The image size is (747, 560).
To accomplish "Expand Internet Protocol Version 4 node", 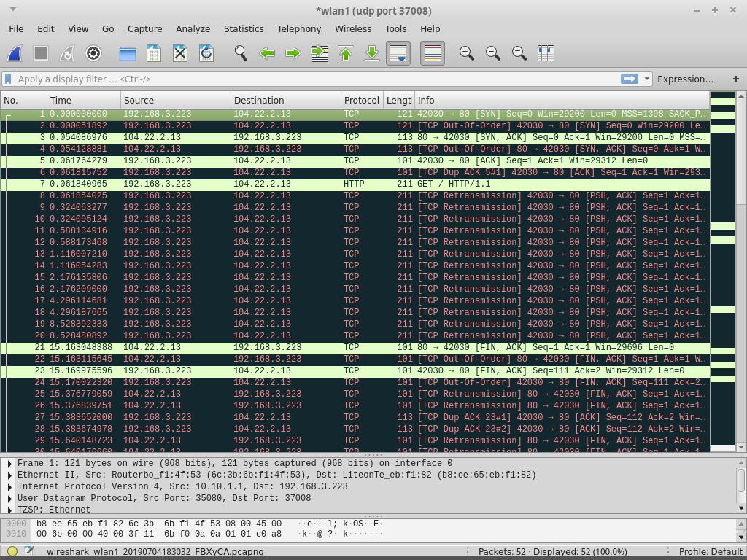I will point(9,486).
